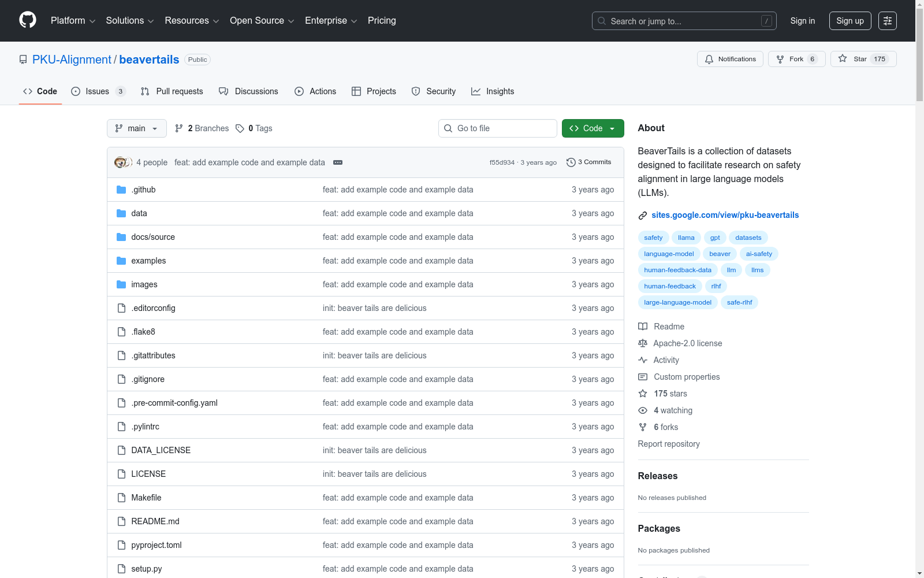Fork the beavertails repository

[797, 59]
